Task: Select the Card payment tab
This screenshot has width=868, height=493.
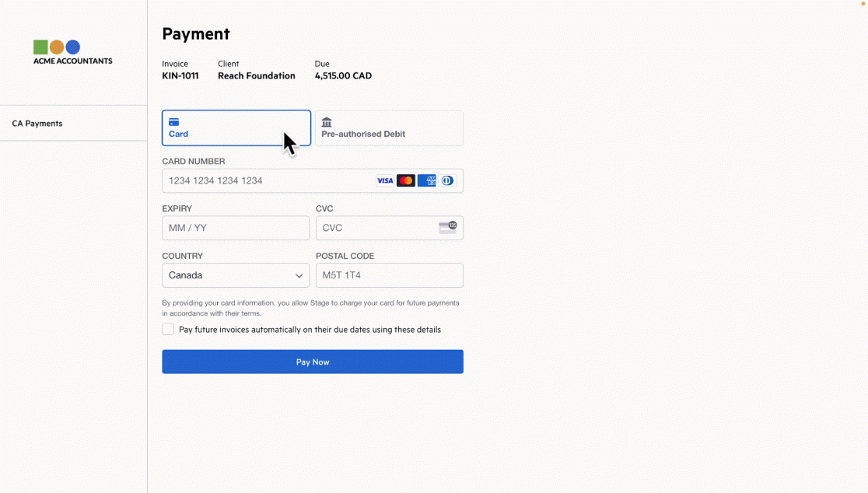Action: tap(236, 128)
